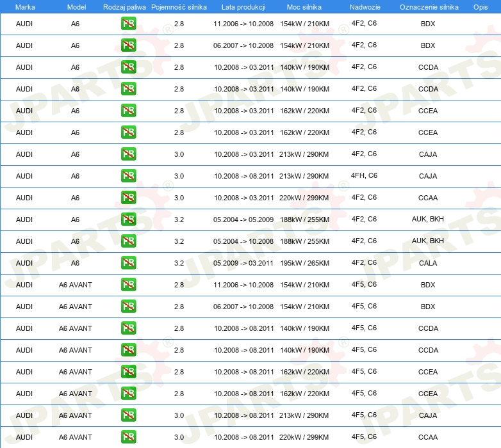Click the Moc silnika column header

click(x=304, y=7)
